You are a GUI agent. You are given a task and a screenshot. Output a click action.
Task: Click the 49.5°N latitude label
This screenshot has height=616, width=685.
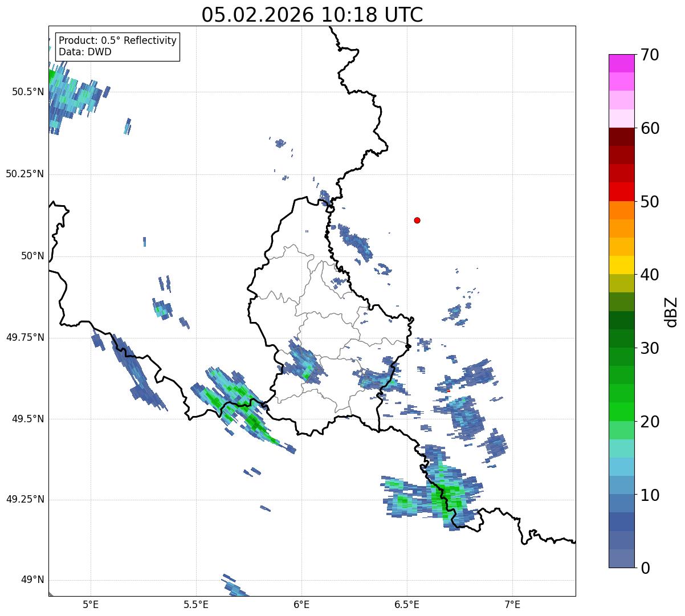point(28,419)
